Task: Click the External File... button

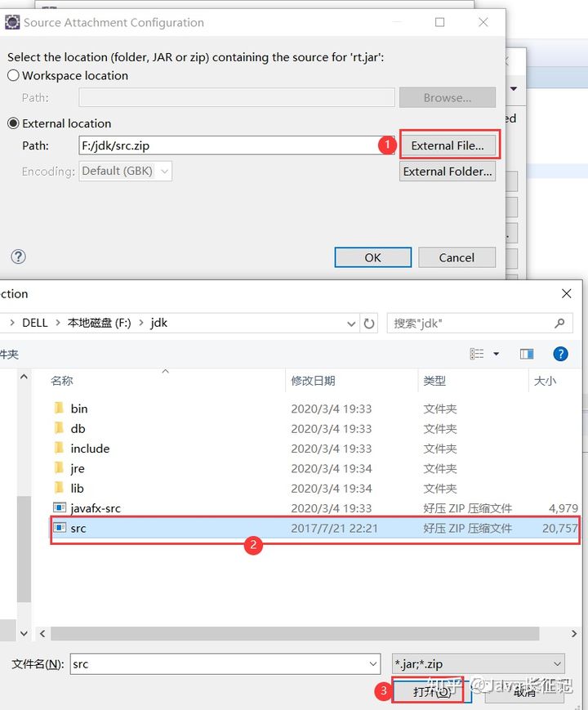Action: [x=448, y=145]
